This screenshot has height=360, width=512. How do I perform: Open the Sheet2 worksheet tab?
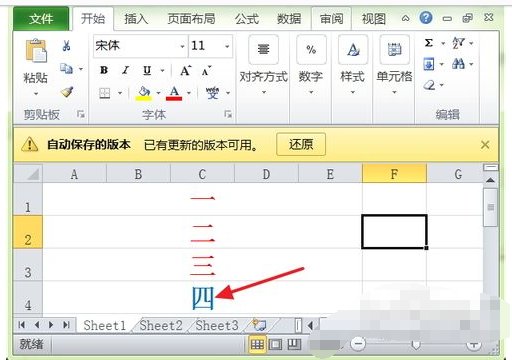tap(161, 325)
